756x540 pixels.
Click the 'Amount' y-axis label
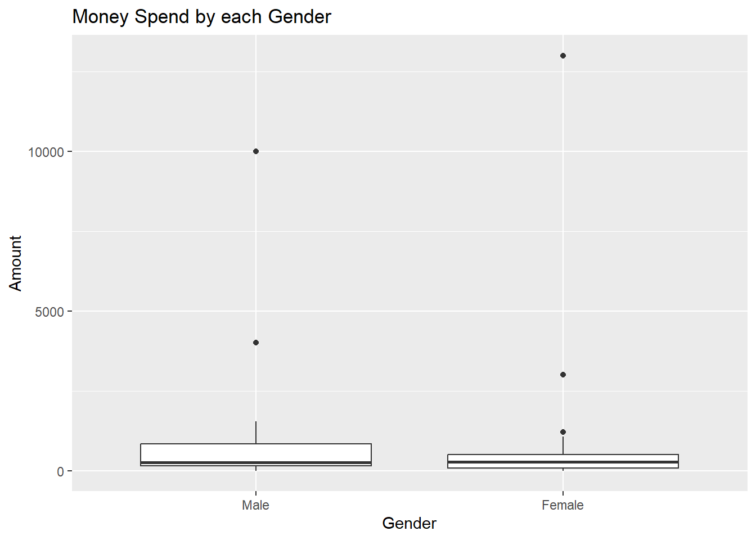(16, 263)
